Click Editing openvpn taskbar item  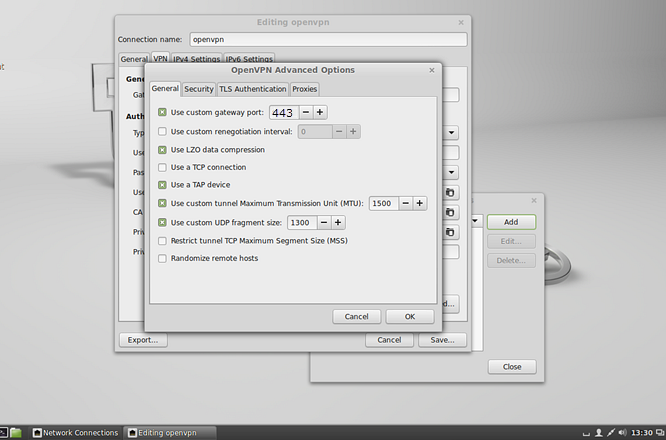pos(170,433)
